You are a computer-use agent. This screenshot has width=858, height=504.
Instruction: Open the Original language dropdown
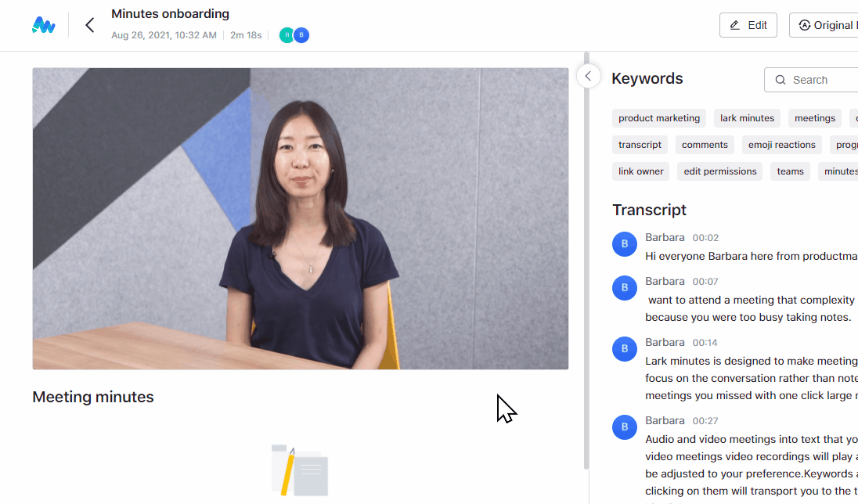(x=824, y=25)
